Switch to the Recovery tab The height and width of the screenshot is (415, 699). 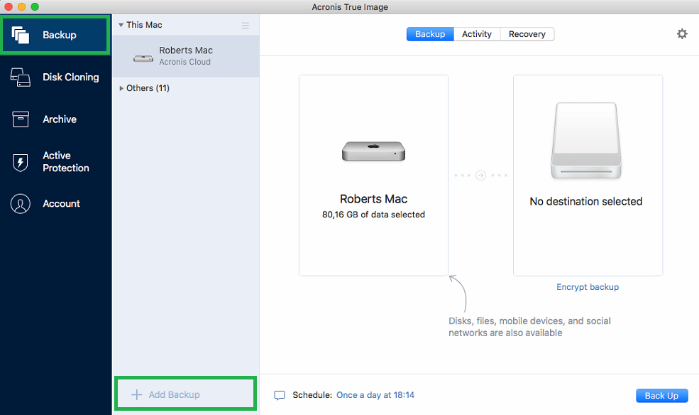[527, 34]
